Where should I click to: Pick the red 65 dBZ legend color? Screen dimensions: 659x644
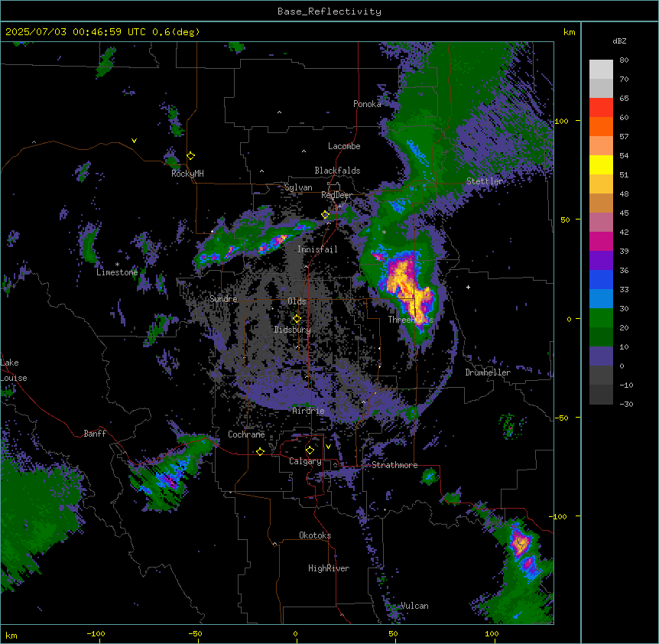(x=601, y=107)
